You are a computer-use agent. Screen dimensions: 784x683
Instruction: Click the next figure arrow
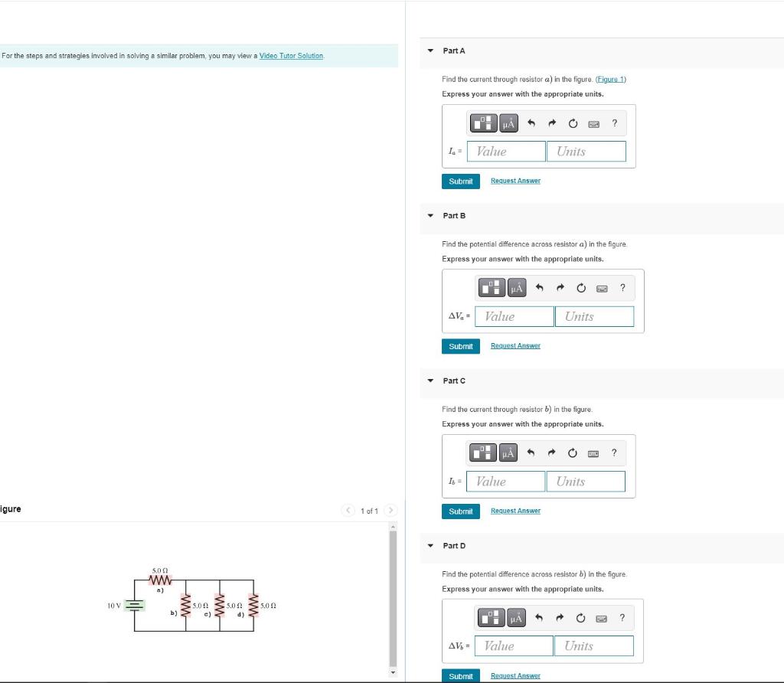(x=391, y=510)
